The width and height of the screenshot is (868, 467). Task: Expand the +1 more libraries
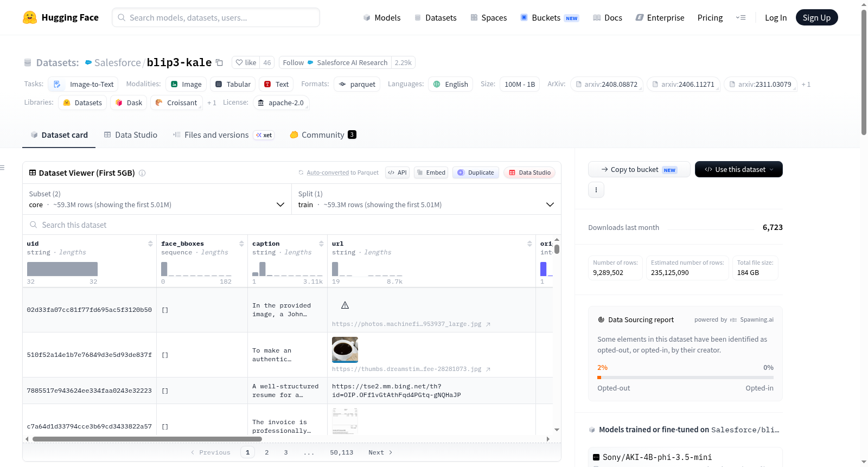[212, 103]
